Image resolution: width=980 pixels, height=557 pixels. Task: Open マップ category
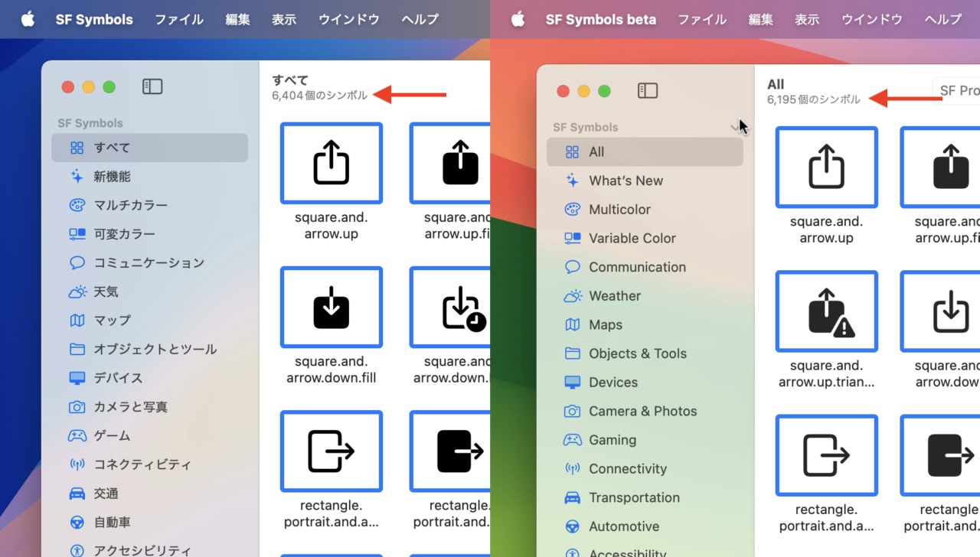pyautogui.click(x=150, y=321)
